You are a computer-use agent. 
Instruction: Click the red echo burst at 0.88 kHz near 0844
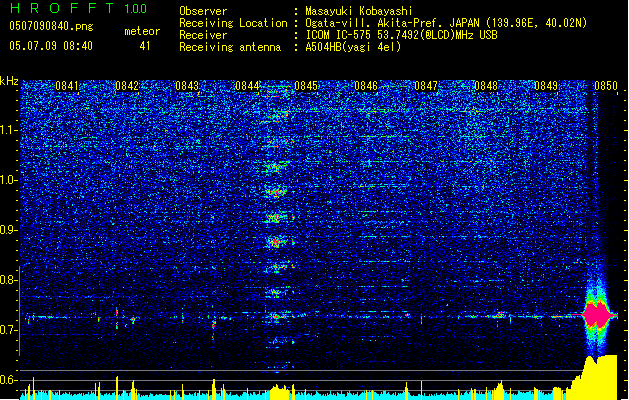point(275,242)
